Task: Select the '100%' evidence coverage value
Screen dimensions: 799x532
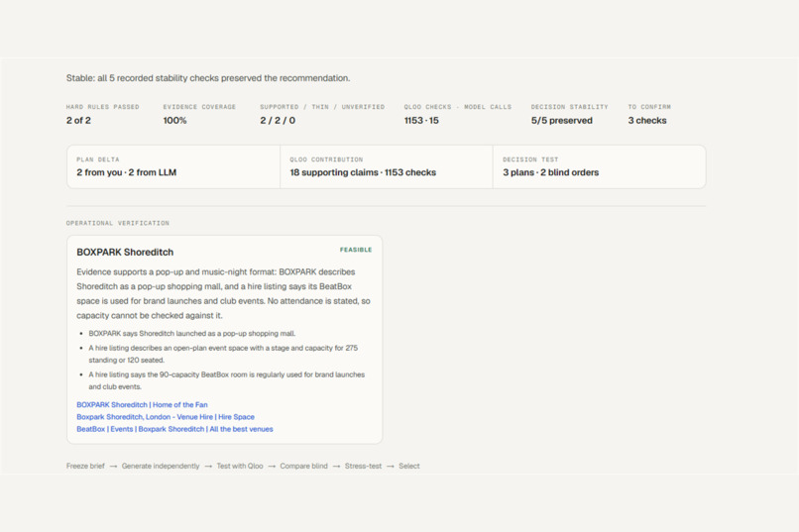Action: tap(174, 121)
